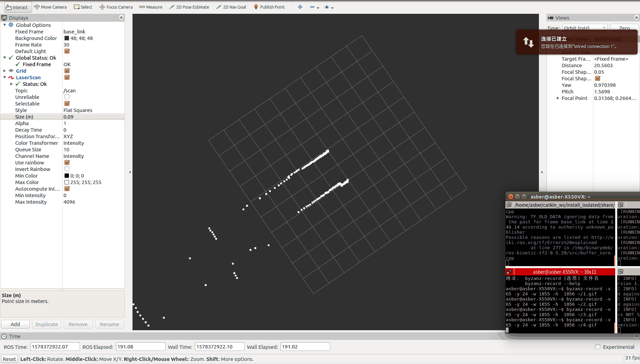Toggle the Selectable checkbox
The height and width of the screenshot is (364, 640).
pos(67,104)
